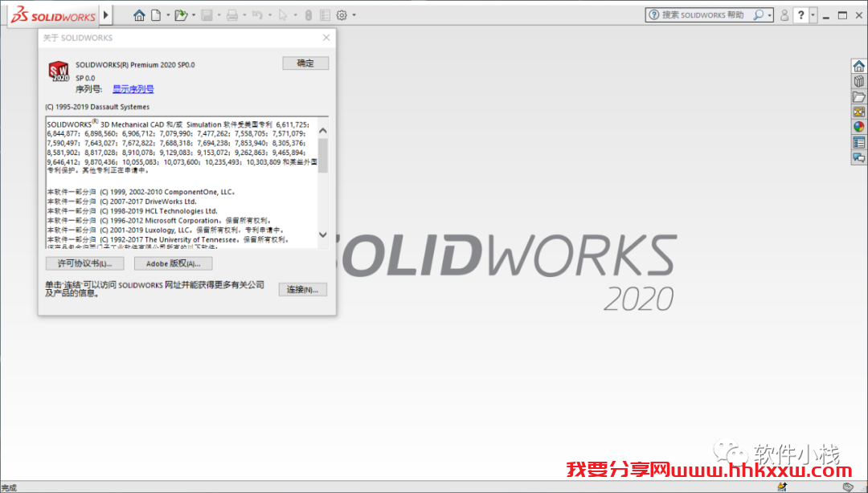Expand the Select tool dropdown arrow
Image resolution: width=868 pixels, height=493 pixels.
point(296,15)
